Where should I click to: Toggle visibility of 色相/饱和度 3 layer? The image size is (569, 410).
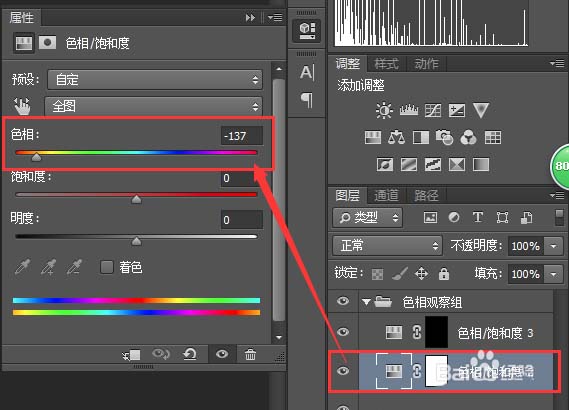coord(343,332)
